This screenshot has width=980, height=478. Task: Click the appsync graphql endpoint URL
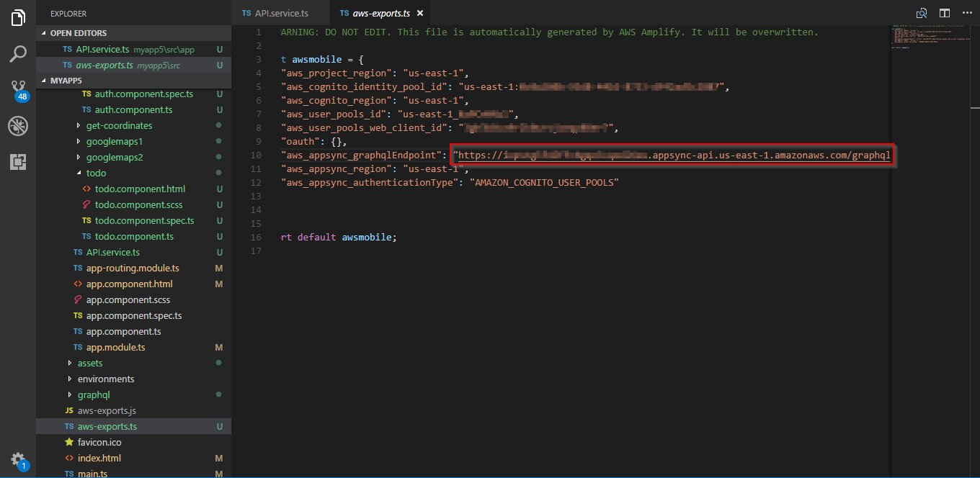tap(674, 155)
